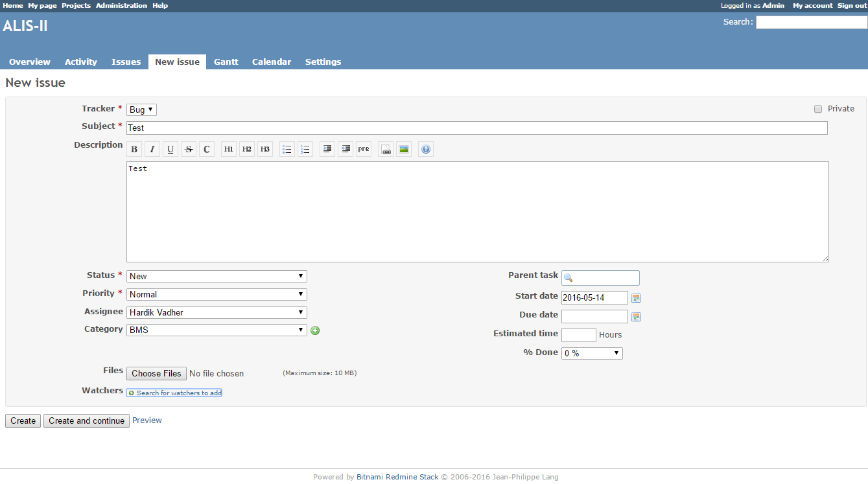Screen dimensions: 868x484
Task: Focus the Search input field
Action: tap(812, 22)
